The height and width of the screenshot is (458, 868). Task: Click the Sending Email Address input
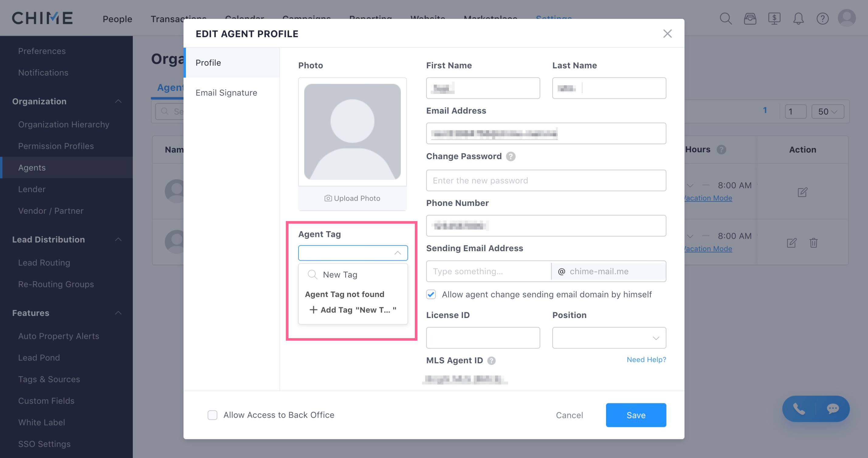[x=489, y=271]
